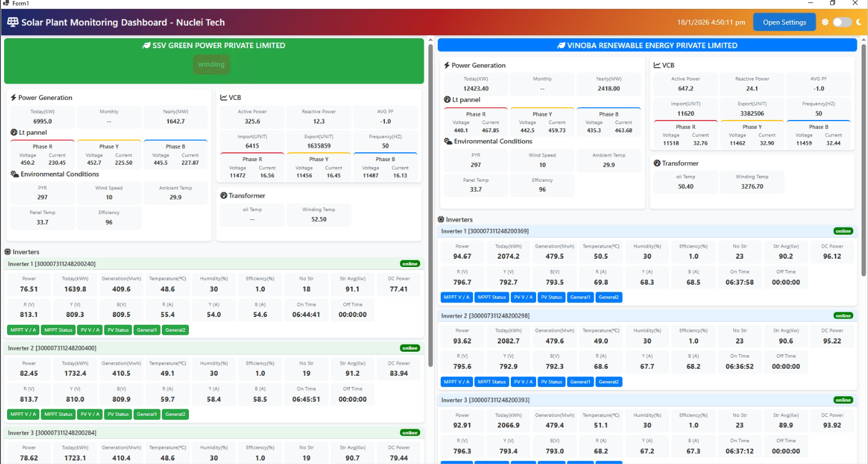Click chip icon beside Vinoba Inverters heading
868x464 pixels.
pos(441,219)
